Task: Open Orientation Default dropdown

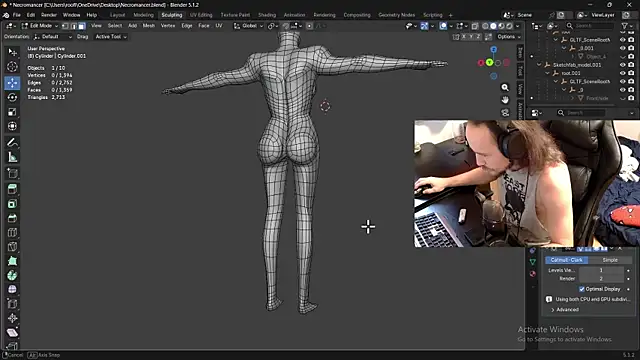Action: 53,37
